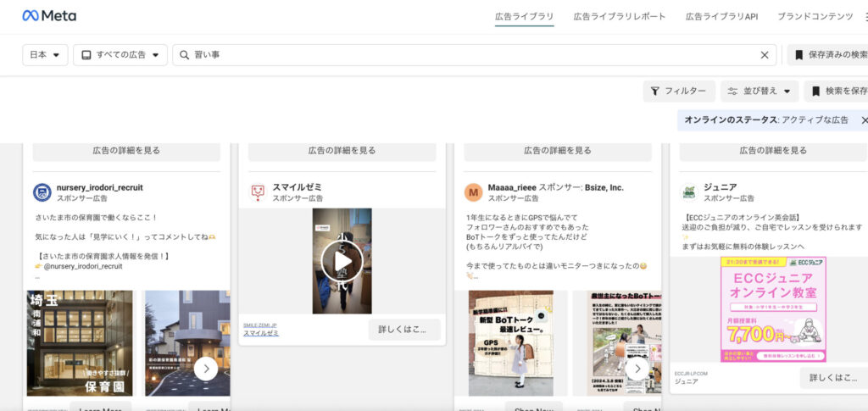
Task: Click 保存済みの検索 button
Action: click(x=831, y=55)
